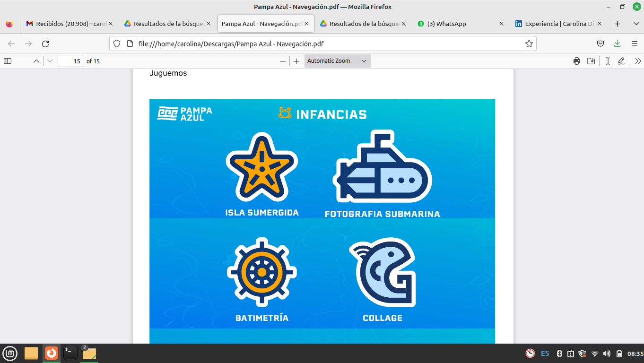The height and width of the screenshot is (363, 644).
Task: Select the Pampa Azul - Navegación.pdf tab
Action: click(x=265, y=24)
